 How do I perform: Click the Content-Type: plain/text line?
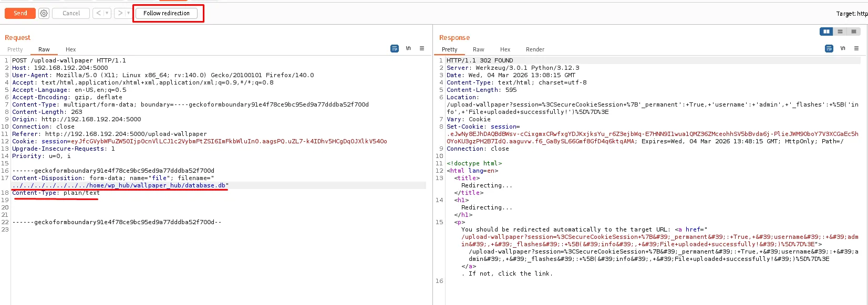[56, 193]
